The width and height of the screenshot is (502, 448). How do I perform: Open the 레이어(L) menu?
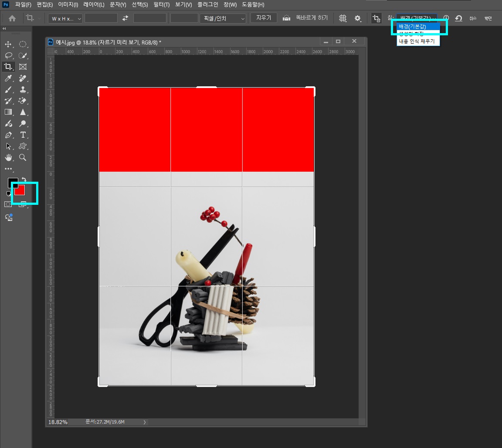coord(94,4)
